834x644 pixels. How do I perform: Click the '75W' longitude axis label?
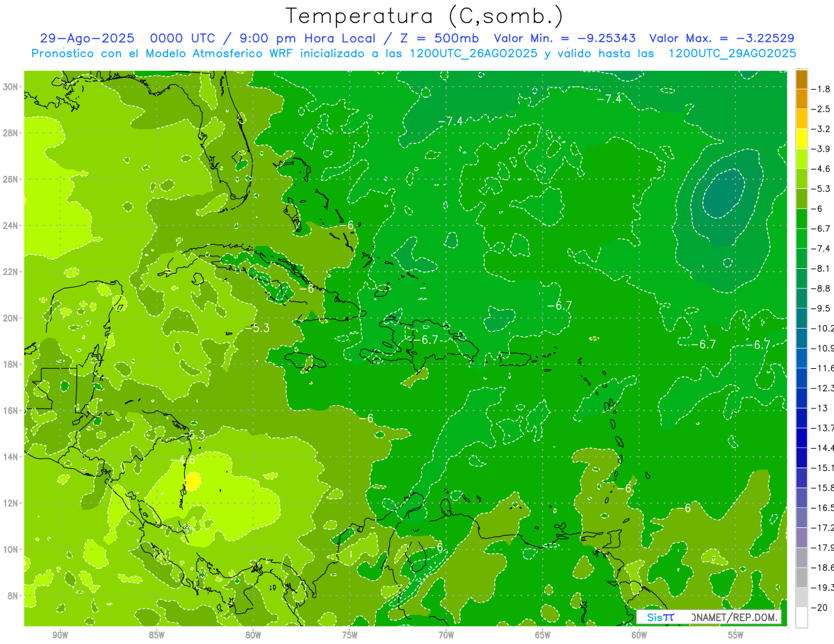click(350, 635)
